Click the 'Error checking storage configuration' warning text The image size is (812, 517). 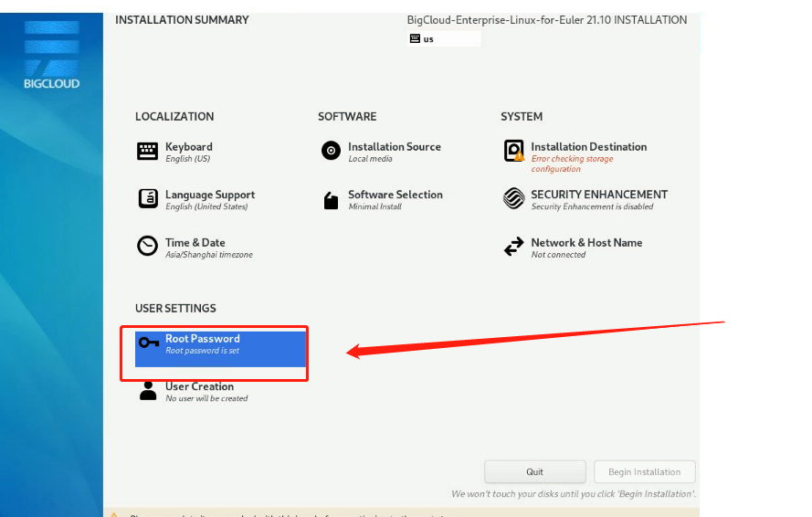click(572, 164)
